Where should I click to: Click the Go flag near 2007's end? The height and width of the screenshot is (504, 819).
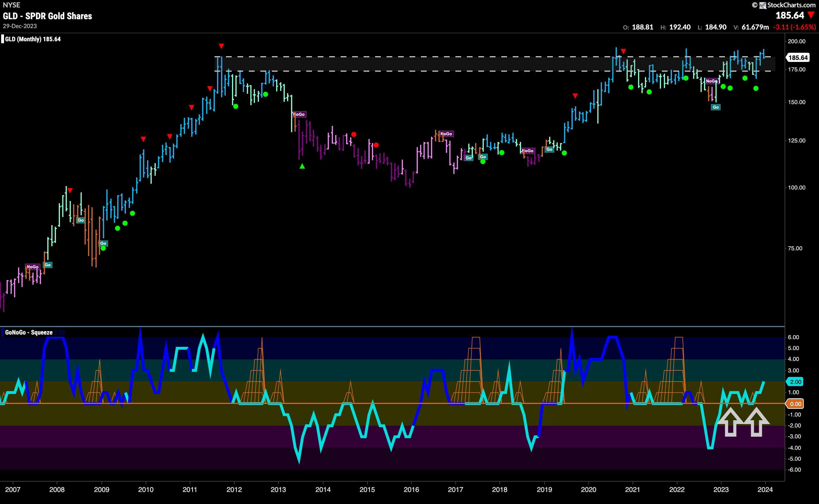48,265
